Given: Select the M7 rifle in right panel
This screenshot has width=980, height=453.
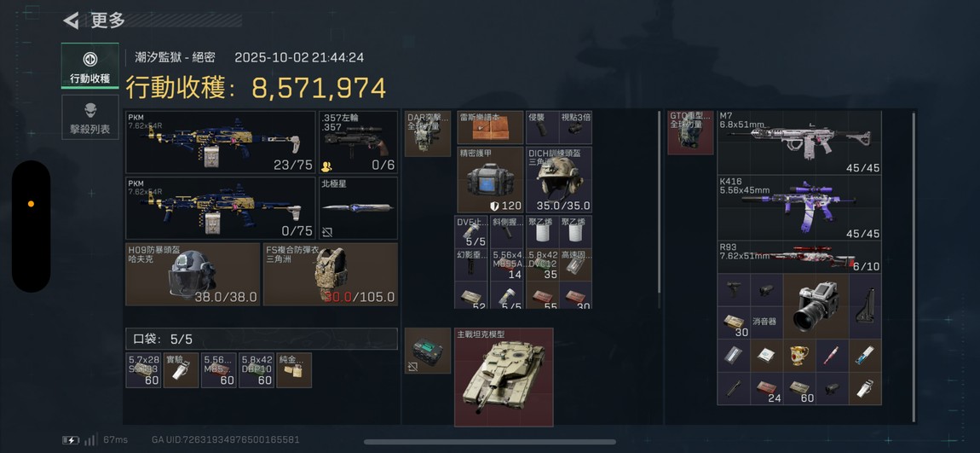Looking at the screenshot, I should 798,142.
